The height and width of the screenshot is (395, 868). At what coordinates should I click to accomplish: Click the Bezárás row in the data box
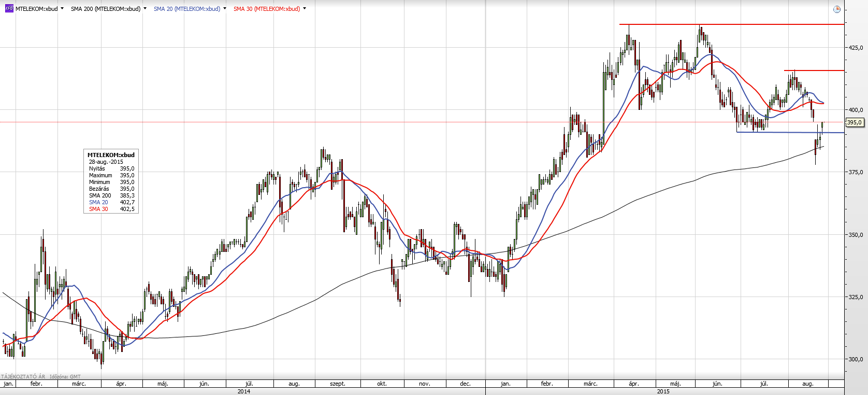(x=111, y=189)
